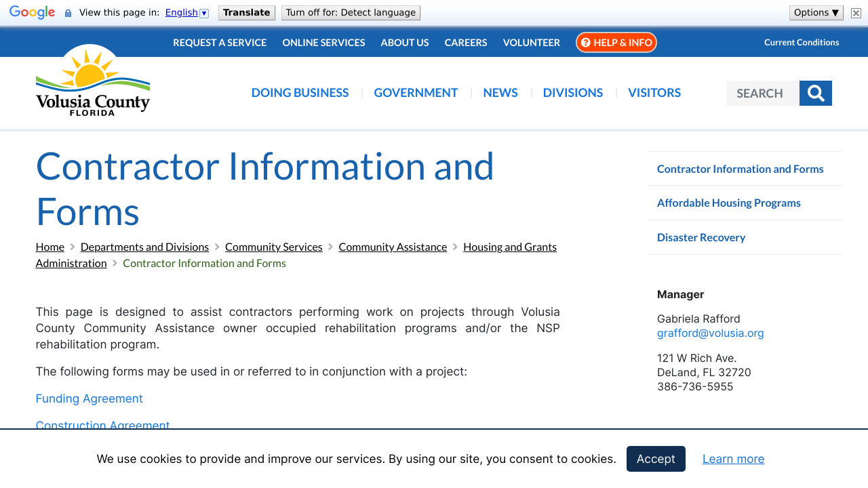868x488 pixels.
Task: Click the padlock security icon
Action: pos(66,12)
